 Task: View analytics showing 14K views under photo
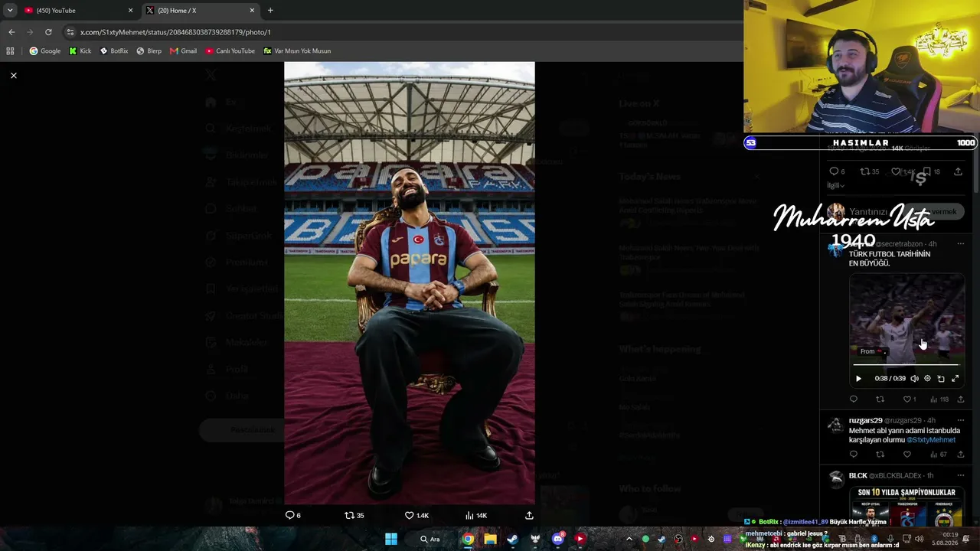476,515
